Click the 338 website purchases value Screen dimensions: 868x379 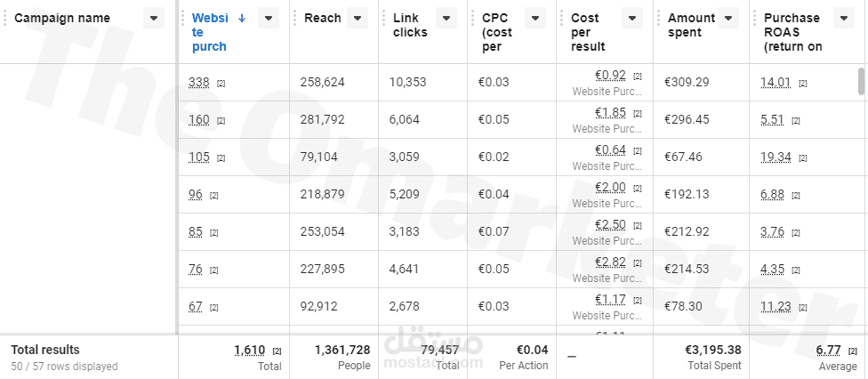click(x=198, y=83)
